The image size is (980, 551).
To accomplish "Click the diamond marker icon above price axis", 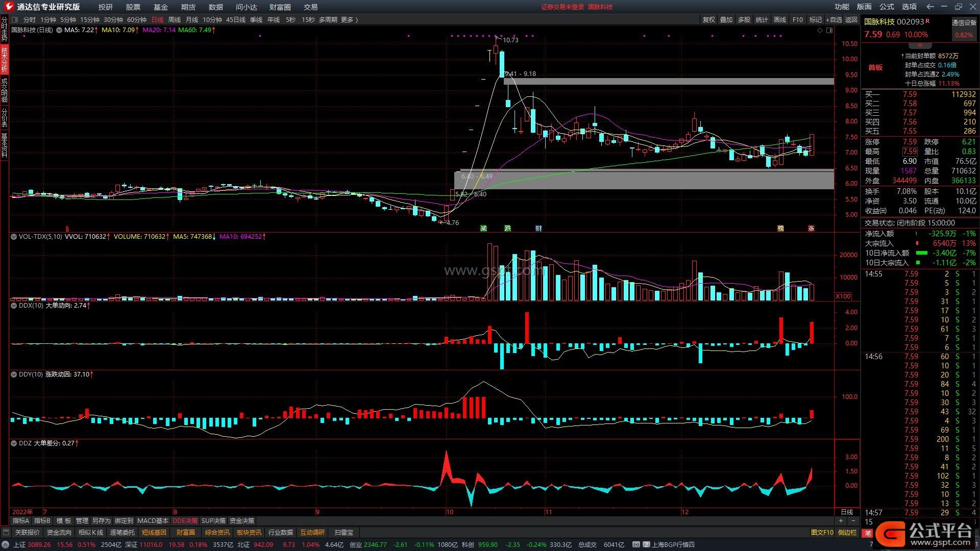I will click(x=820, y=31).
